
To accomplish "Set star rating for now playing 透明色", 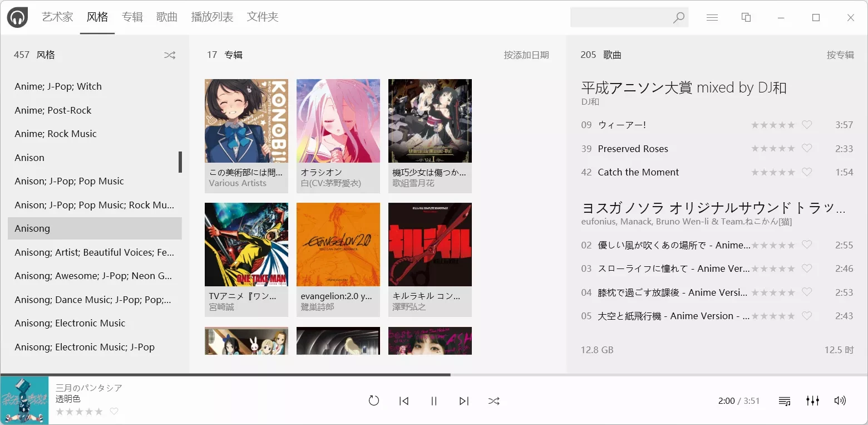I will point(79,412).
